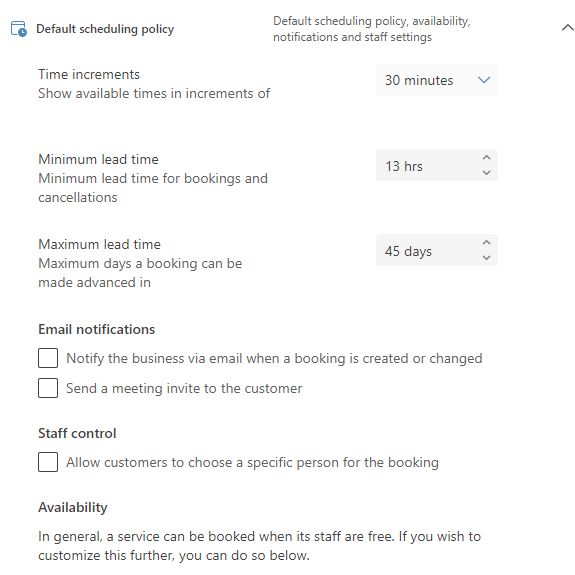Increase Minimum lead time with up arrow
Viewport: 575px width, 575px height.
tap(486, 158)
